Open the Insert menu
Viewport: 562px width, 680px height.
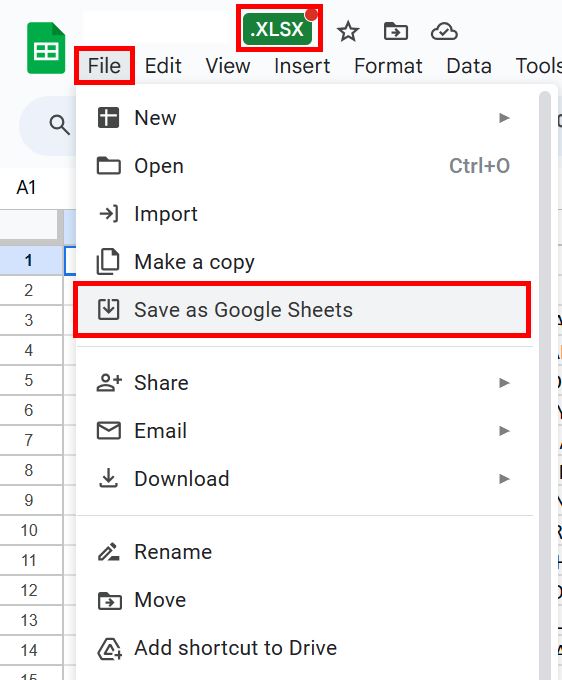[x=302, y=66]
